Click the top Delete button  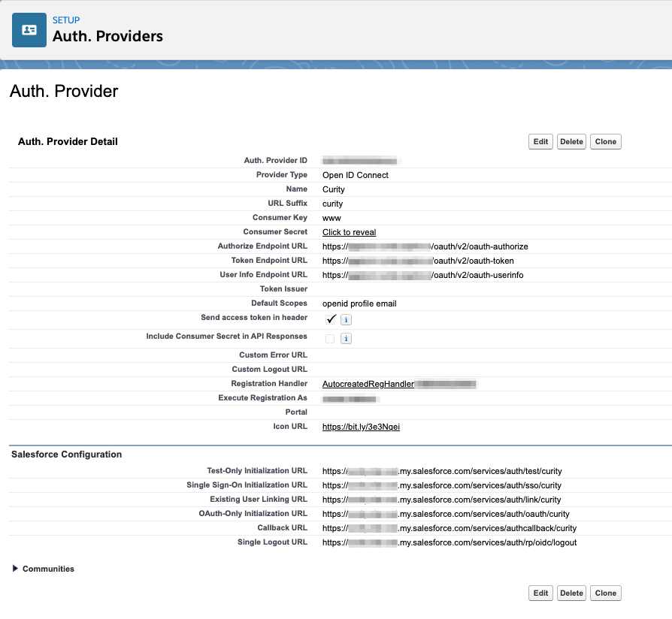[x=571, y=141]
